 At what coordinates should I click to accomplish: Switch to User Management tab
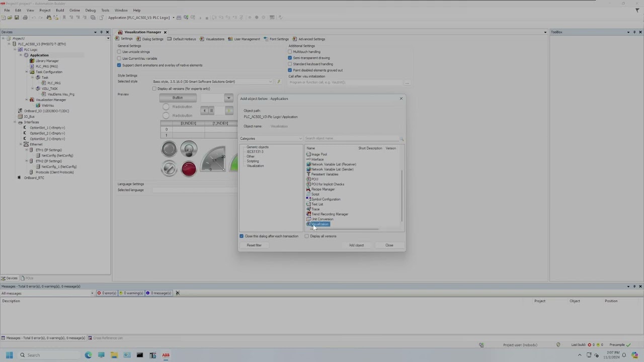pos(244,39)
